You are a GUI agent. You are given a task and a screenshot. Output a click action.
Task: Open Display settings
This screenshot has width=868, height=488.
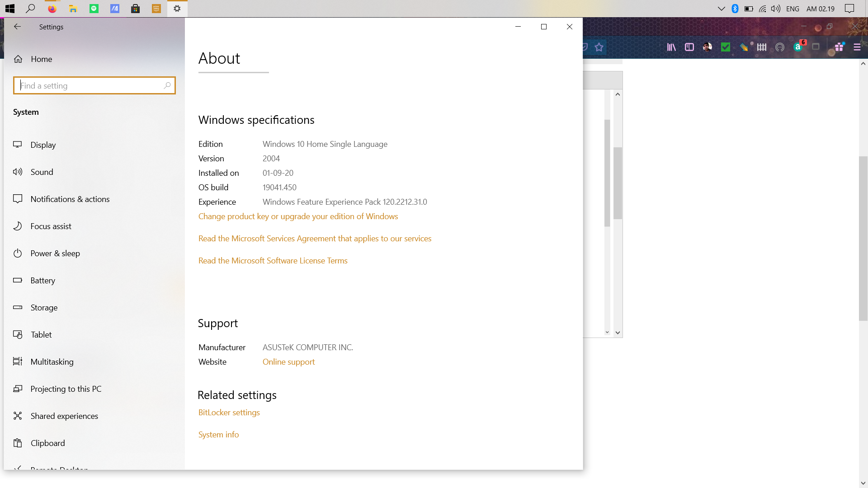(43, 145)
